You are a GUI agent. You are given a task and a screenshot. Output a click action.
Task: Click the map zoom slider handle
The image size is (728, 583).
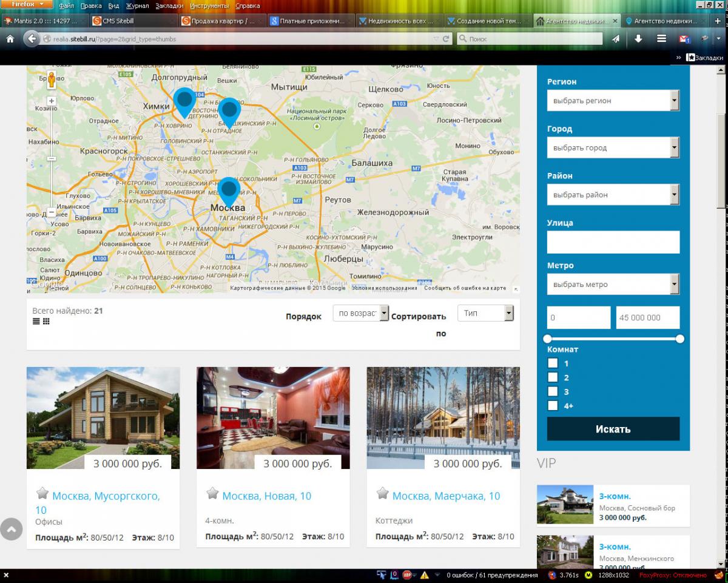[52, 158]
